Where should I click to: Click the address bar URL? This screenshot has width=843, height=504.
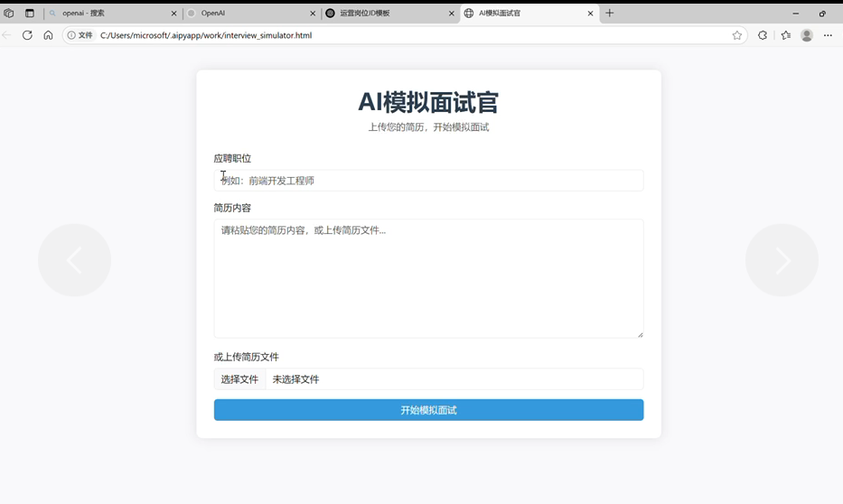[206, 35]
